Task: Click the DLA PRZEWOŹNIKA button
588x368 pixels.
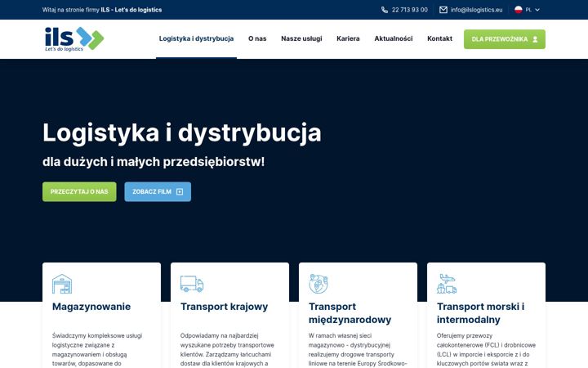Action: [505, 39]
